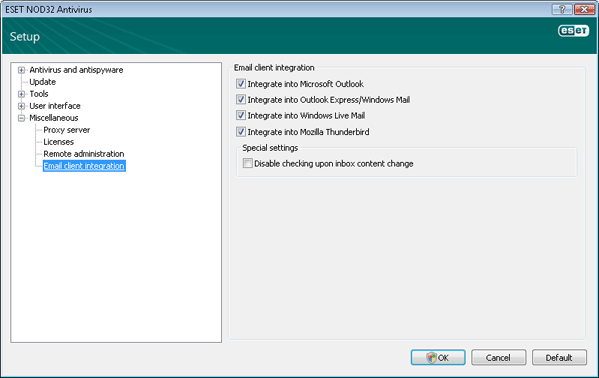The height and width of the screenshot is (378, 599).
Task: Disable Integrate into Windows Live Mail
Action: [241, 115]
